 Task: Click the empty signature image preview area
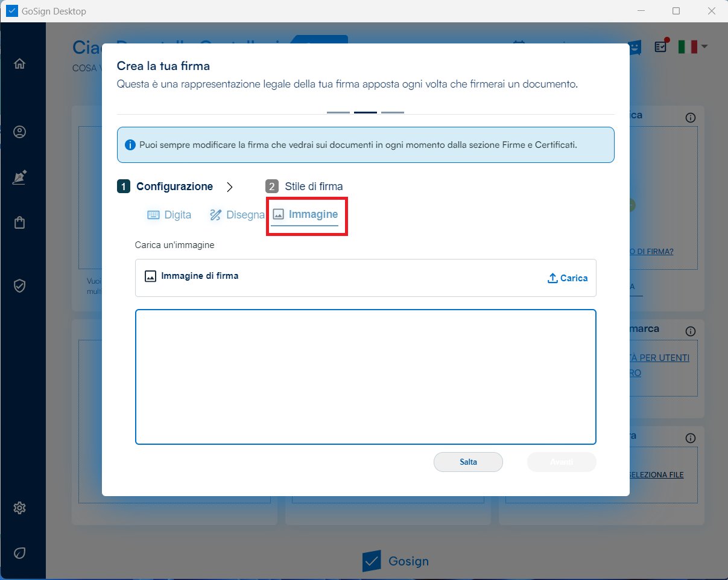(x=366, y=377)
